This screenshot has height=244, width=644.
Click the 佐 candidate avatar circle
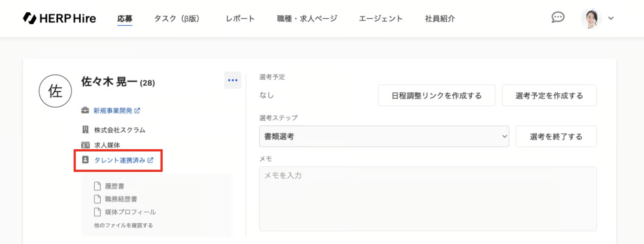55,91
